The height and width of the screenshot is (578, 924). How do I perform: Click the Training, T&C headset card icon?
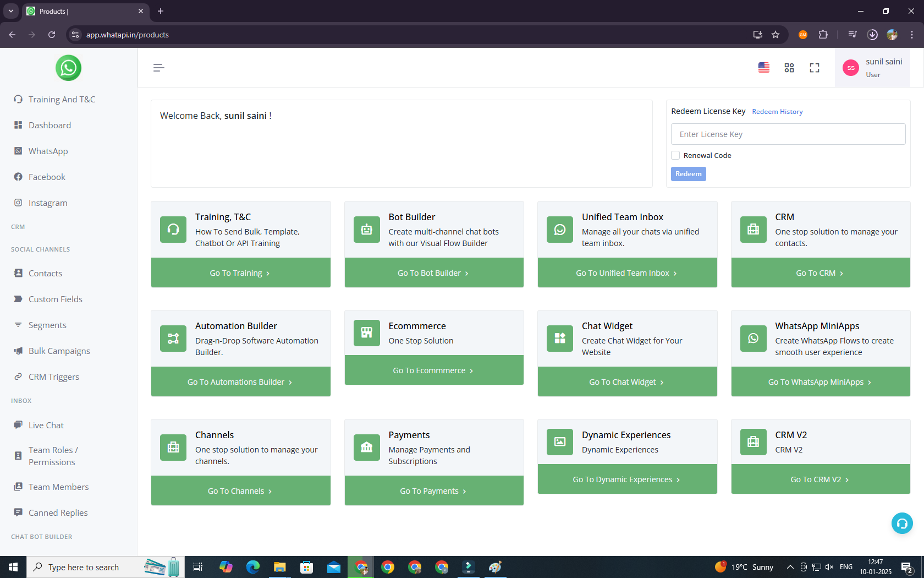coord(173,230)
